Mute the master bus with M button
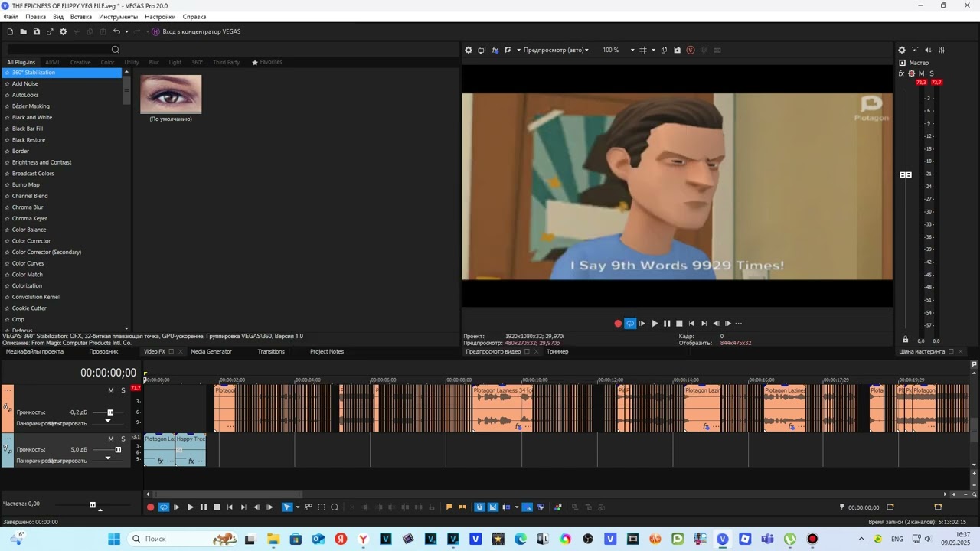 click(x=921, y=73)
